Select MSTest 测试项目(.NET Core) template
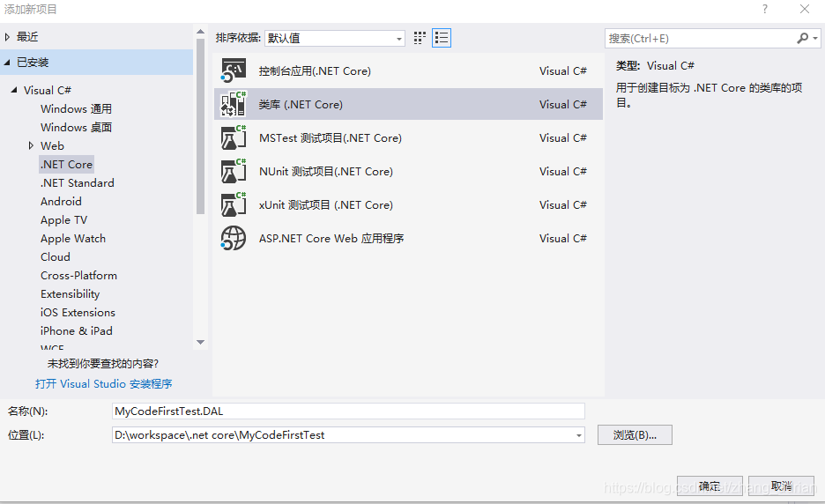The image size is (825, 504). pos(408,137)
